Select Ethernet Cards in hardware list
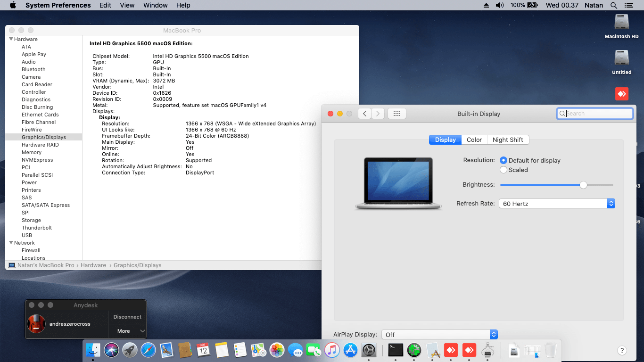 tap(40, 115)
